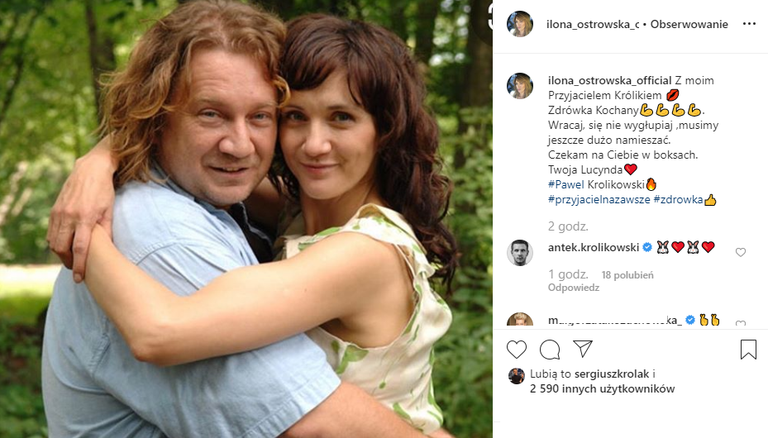Open comments with the speech bubble icon
This screenshot has width=768, height=438.
coord(550,350)
